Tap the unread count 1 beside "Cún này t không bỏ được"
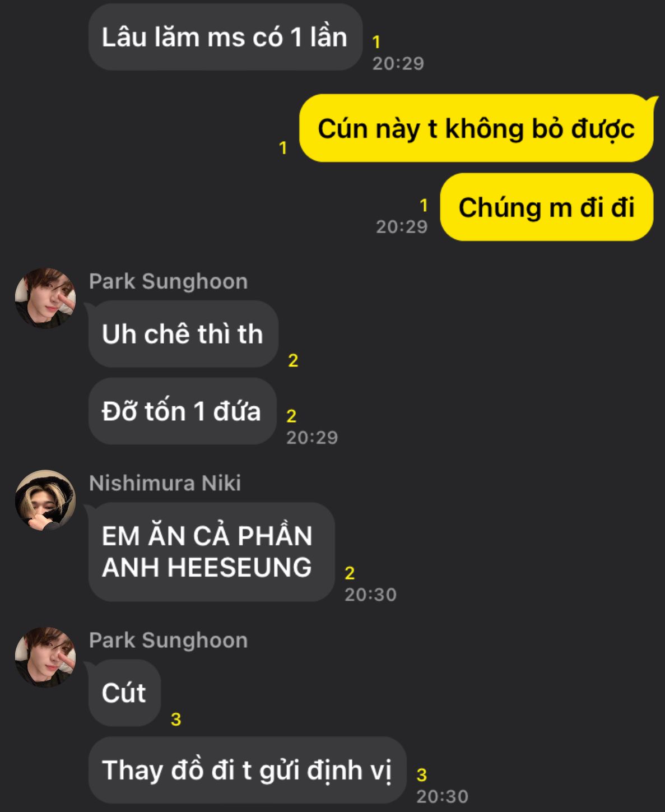The width and height of the screenshot is (665, 812). (283, 147)
